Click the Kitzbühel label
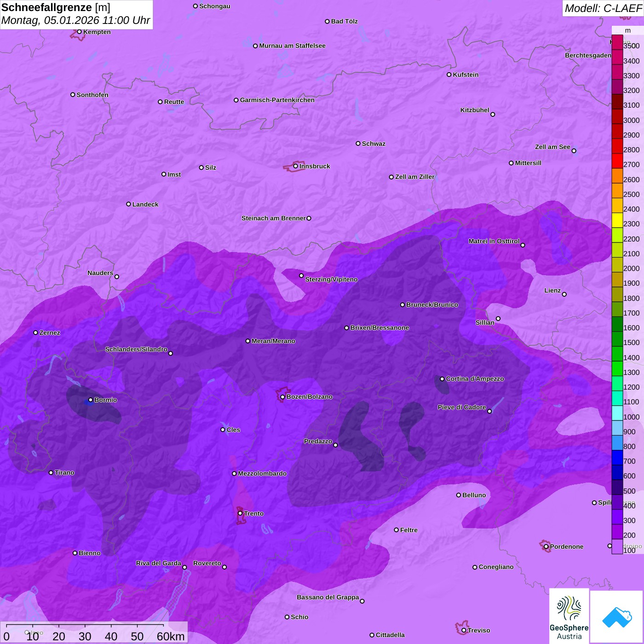The width and height of the screenshot is (644, 644). tap(475, 110)
